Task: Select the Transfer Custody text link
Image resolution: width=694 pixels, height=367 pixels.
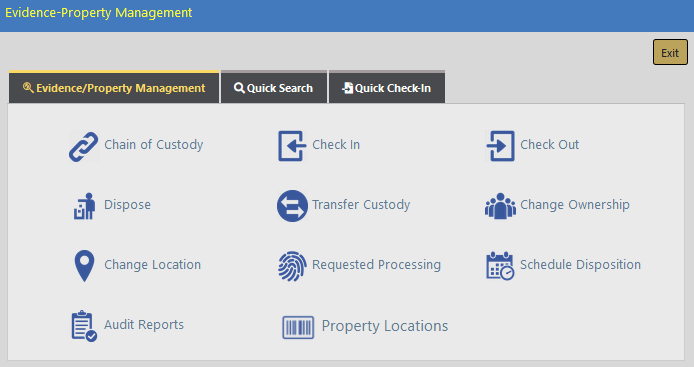Action: click(361, 205)
